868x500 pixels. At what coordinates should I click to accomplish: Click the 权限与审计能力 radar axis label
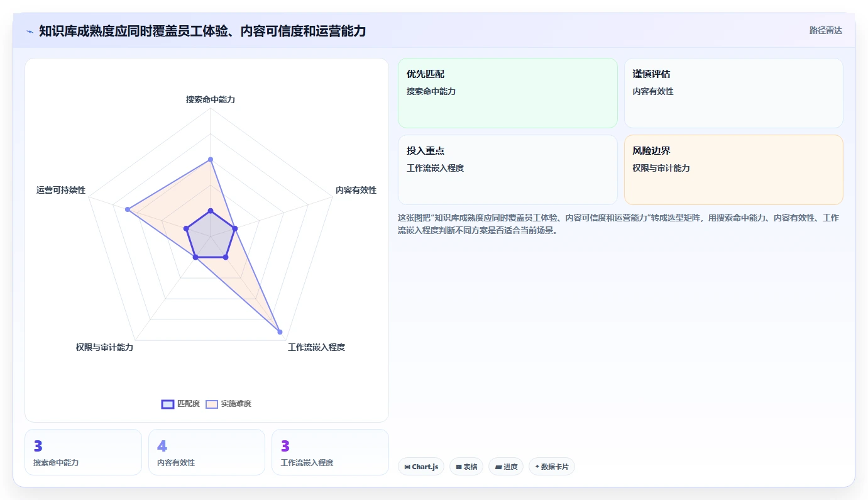pos(104,347)
